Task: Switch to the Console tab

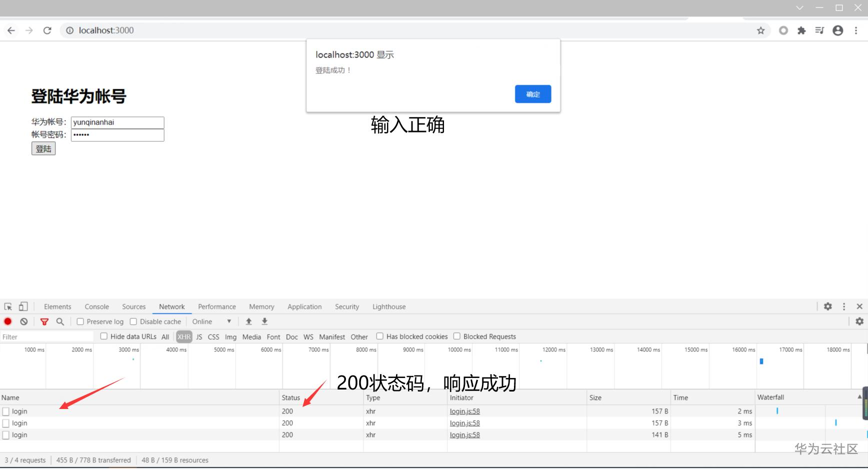Action: (x=96, y=306)
